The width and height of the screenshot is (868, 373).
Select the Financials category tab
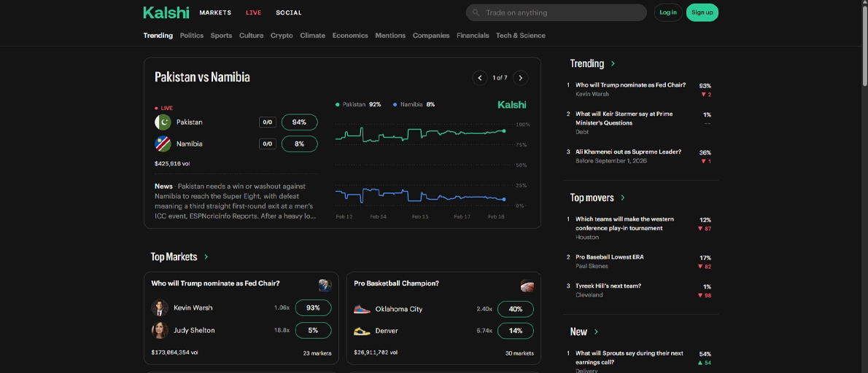(473, 36)
